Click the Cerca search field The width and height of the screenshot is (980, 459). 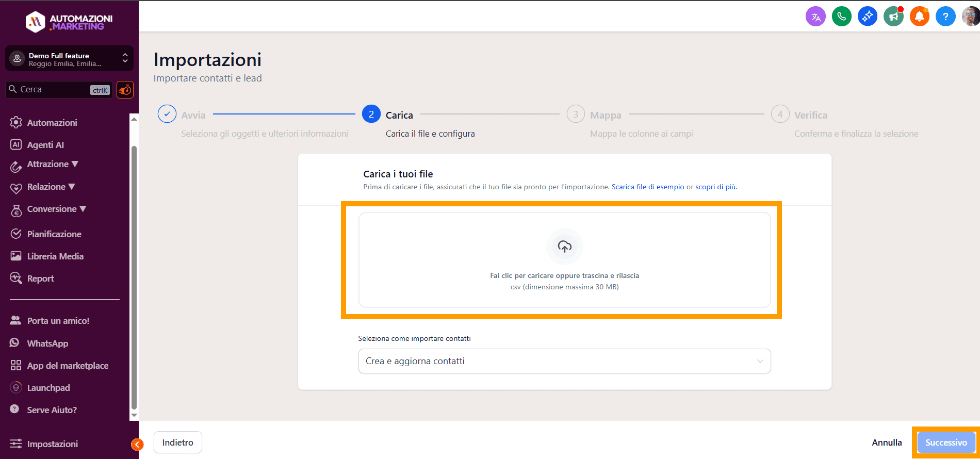(x=59, y=90)
